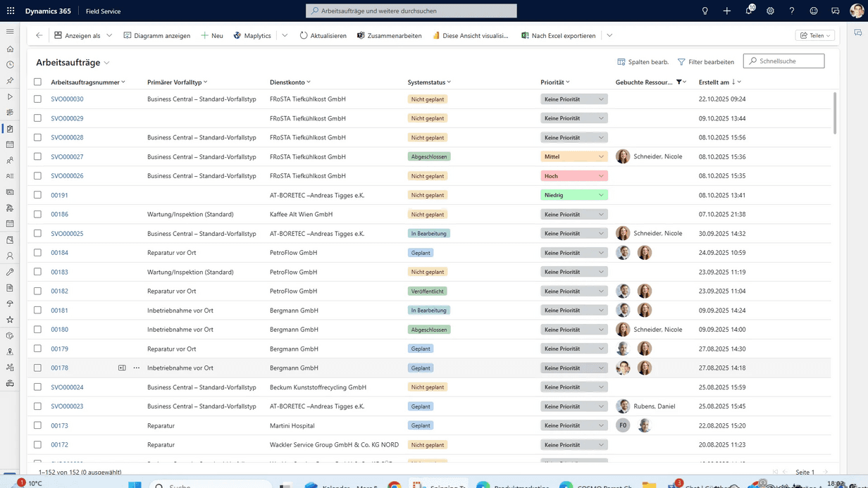This screenshot has width=868, height=488.
Task: Click Aktualisieren in the command bar
Action: (323, 35)
